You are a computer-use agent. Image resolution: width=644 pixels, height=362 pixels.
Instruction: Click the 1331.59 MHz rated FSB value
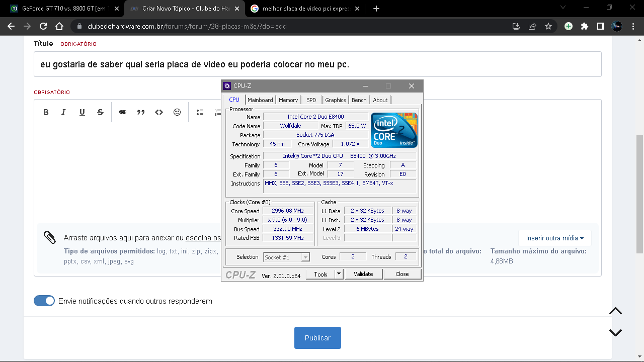pyautogui.click(x=288, y=238)
